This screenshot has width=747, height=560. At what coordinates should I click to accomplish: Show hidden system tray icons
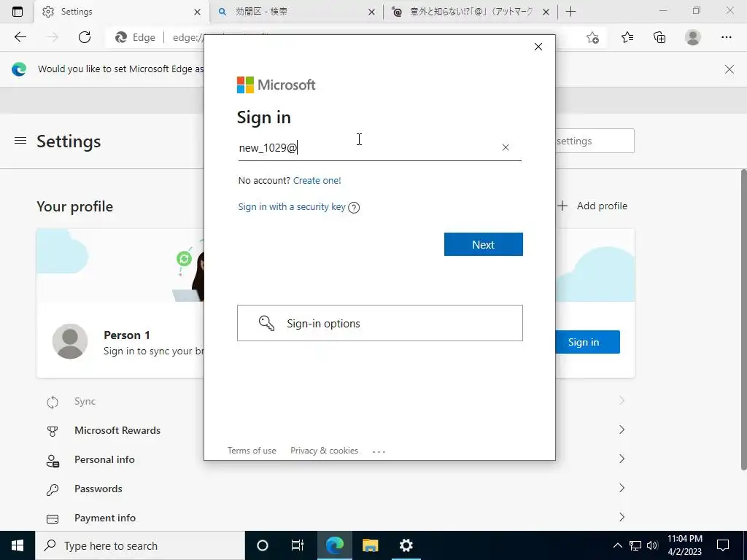(617, 545)
